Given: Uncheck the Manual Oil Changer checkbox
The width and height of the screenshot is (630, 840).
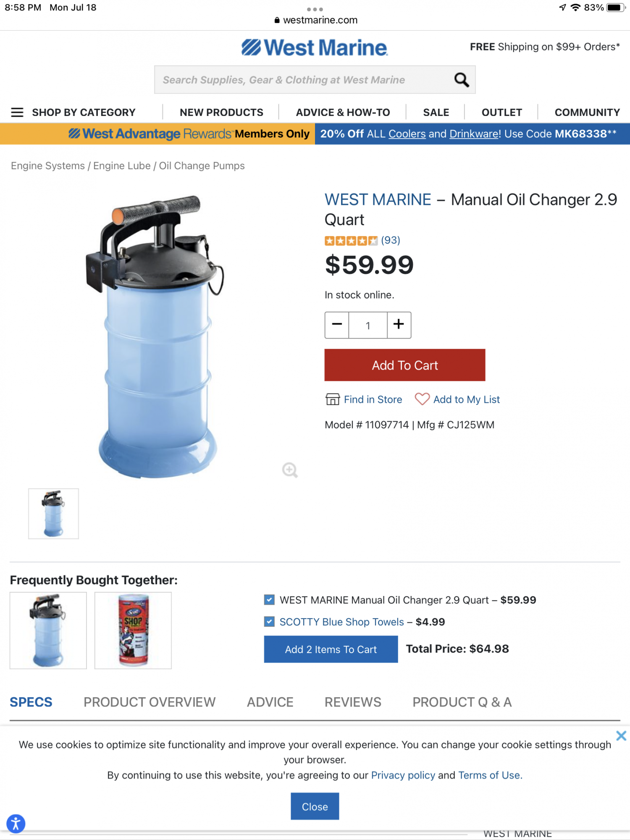Looking at the screenshot, I should pos(269,599).
